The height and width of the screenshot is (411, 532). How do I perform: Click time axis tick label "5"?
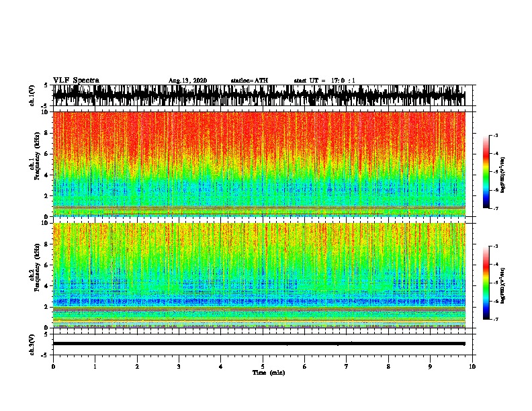point(263,367)
